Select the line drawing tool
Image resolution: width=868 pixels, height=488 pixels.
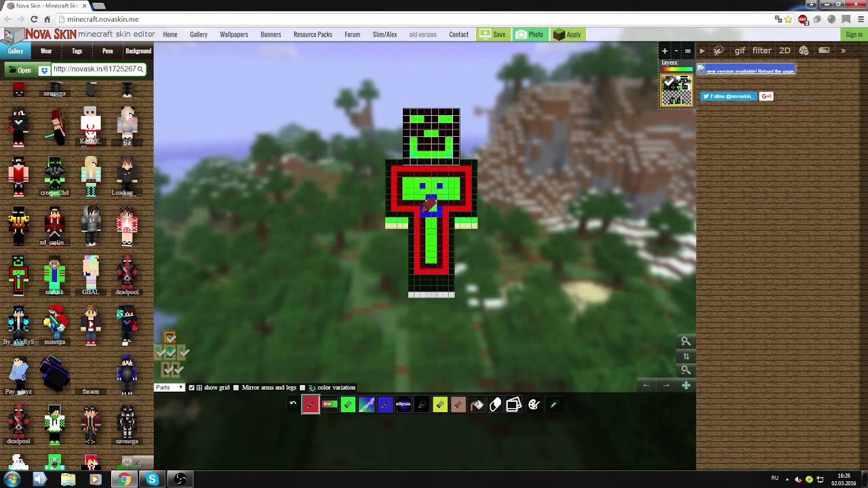(330, 405)
